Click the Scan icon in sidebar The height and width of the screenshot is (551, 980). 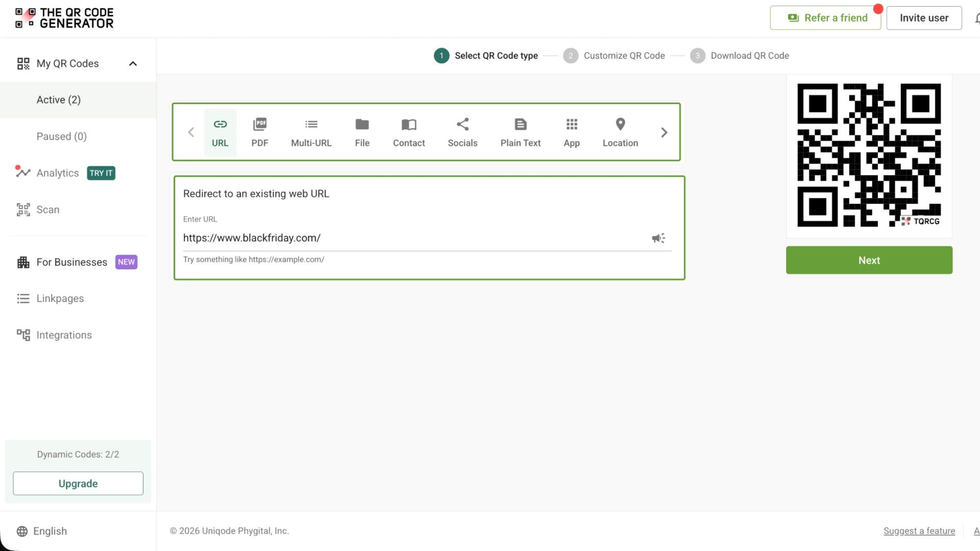click(x=23, y=210)
